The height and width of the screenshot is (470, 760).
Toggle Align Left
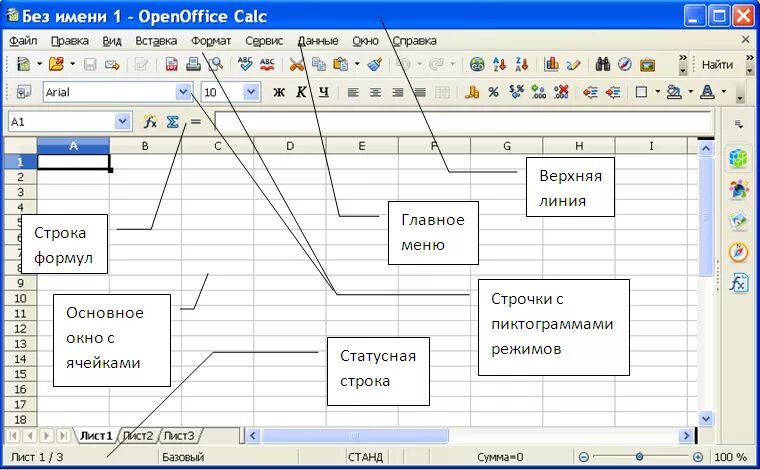tap(353, 92)
